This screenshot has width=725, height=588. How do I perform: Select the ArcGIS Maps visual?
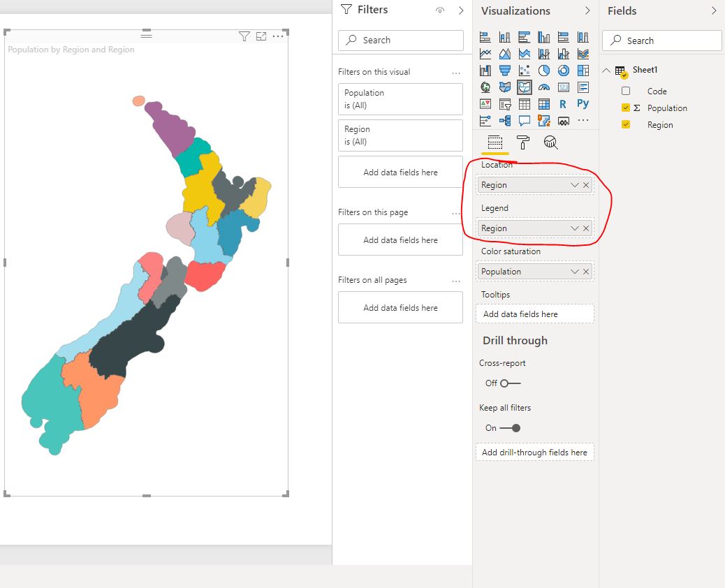(x=543, y=121)
